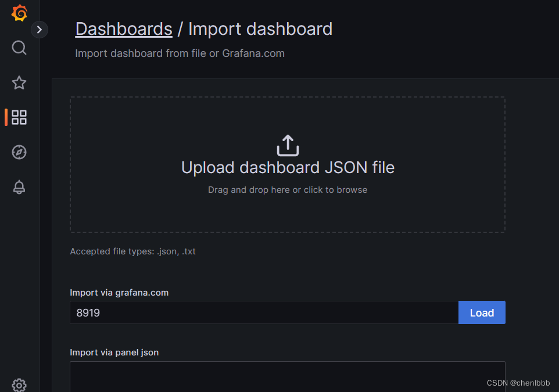Open the Dashboards grid icon
The height and width of the screenshot is (392, 559).
coord(19,117)
